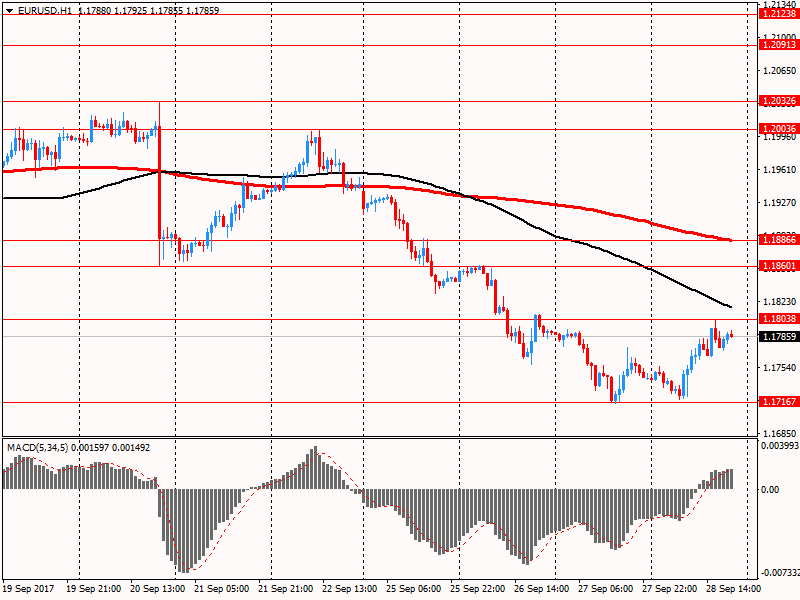Click the 20 Sep 13:00 time label
Viewport: 800px width, 600px height.
158,589
